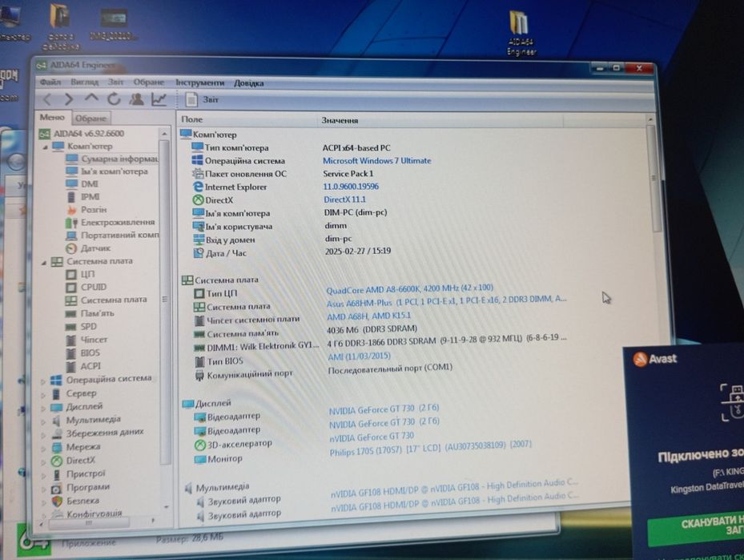Expand the Сервер tree node
744x560 pixels.
[43, 394]
